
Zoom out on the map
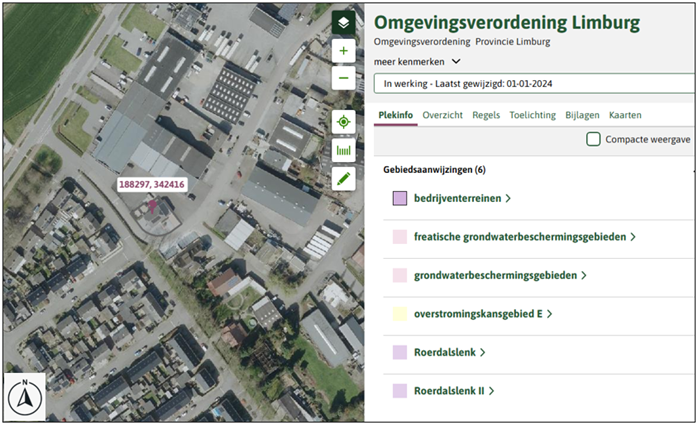pyautogui.click(x=343, y=78)
